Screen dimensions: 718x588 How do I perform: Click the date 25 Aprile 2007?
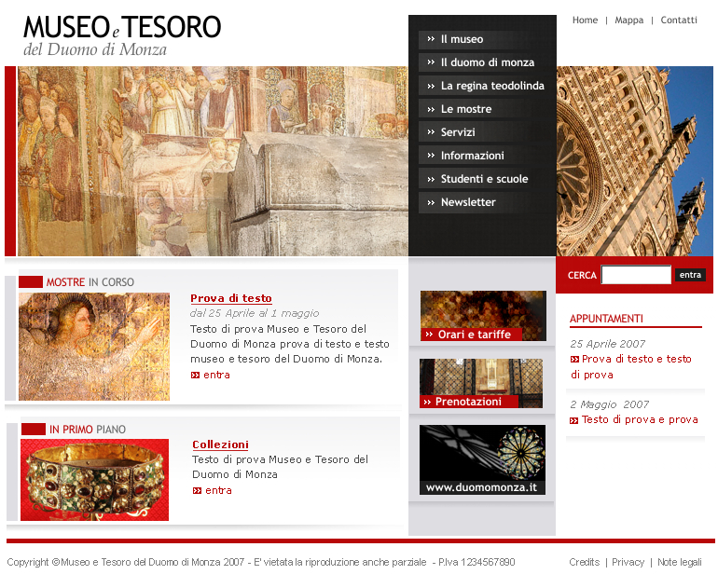pyautogui.click(x=608, y=344)
